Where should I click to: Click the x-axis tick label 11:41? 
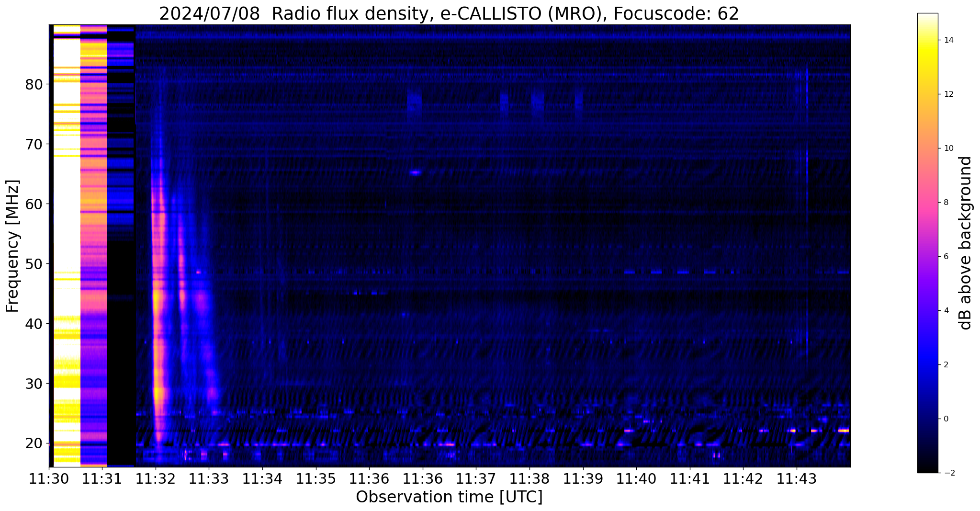(689, 478)
